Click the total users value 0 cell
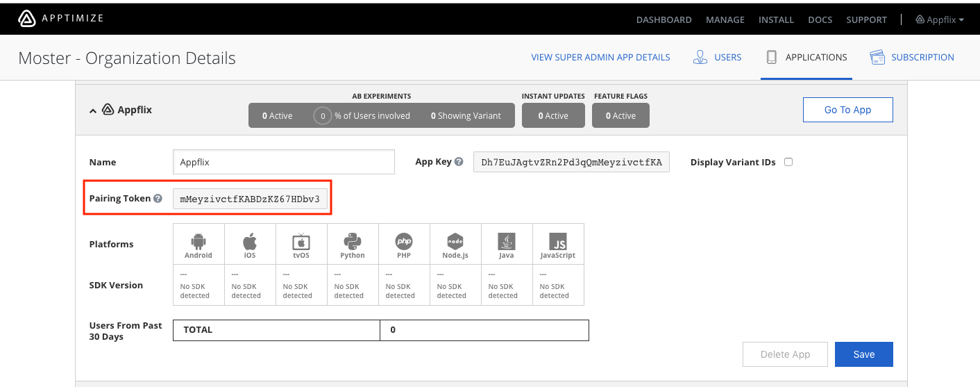Viewport: 980px width, 387px height. pos(484,330)
